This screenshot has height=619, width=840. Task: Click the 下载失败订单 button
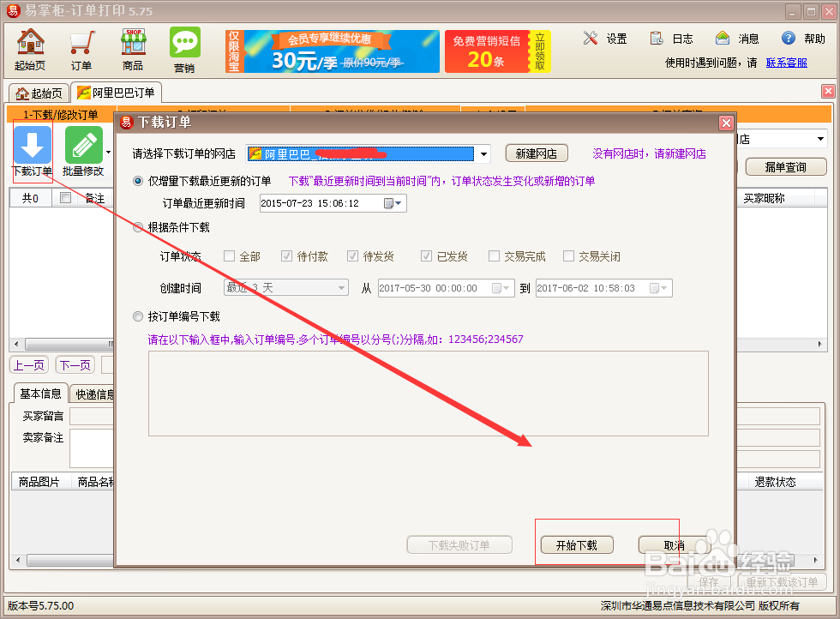point(459,545)
